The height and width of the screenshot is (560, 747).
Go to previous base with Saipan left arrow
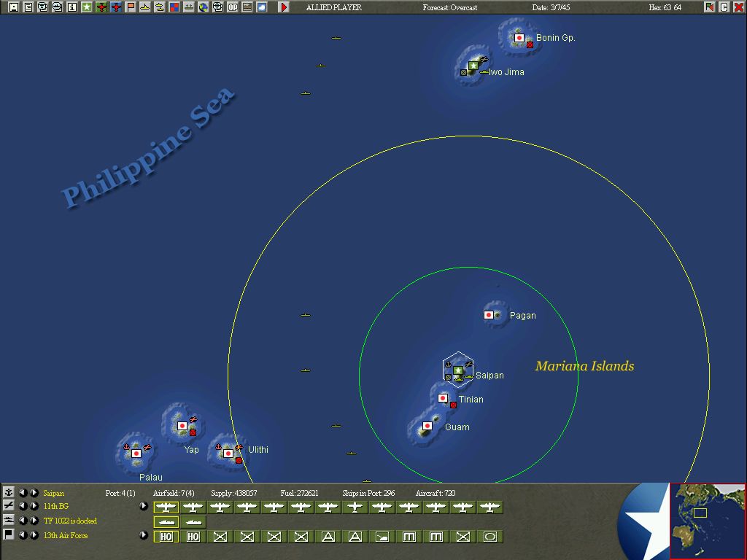[x=23, y=493]
